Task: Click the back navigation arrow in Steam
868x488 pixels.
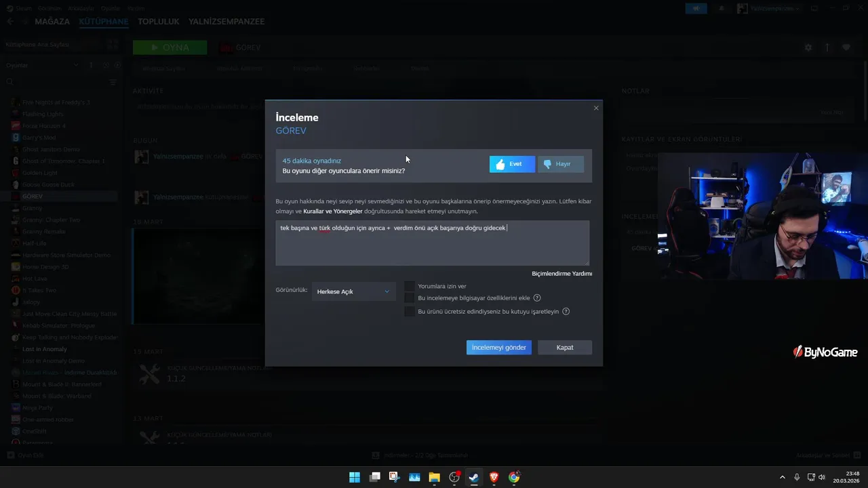Action: pyautogui.click(x=10, y=22)
